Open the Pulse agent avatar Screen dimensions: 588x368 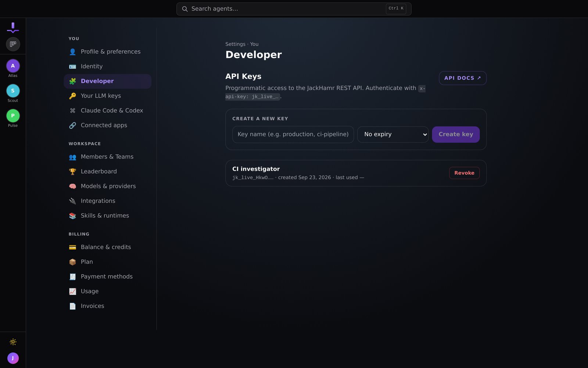13,116
